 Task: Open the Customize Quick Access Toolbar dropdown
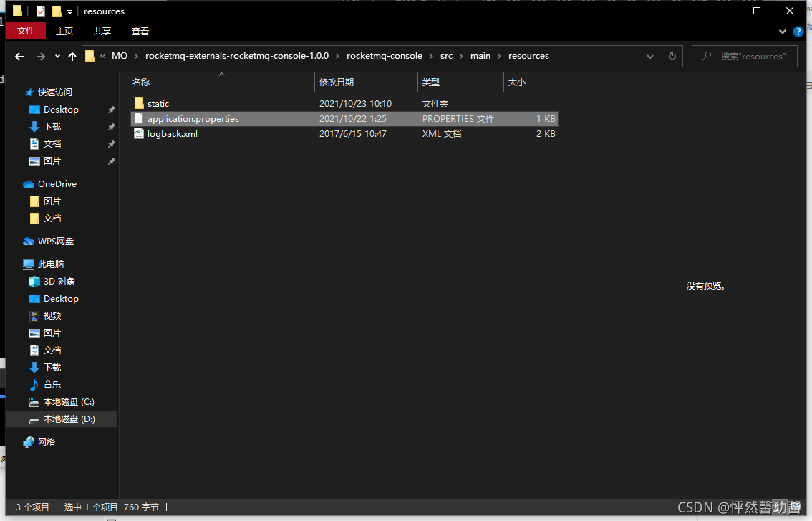pyautogui.click(x=69, y=11)
